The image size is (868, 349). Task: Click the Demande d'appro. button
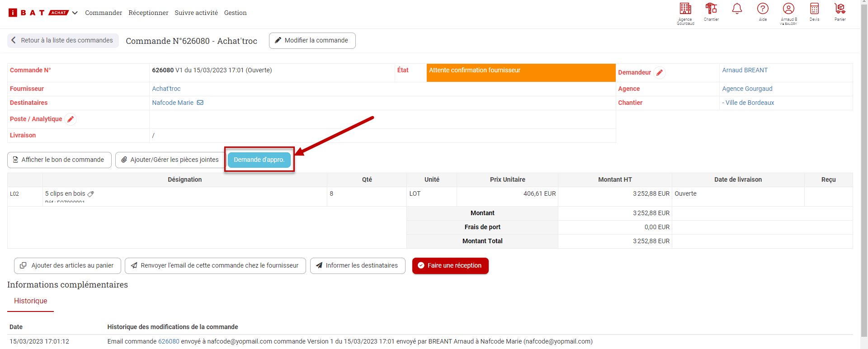click(259, 160)
